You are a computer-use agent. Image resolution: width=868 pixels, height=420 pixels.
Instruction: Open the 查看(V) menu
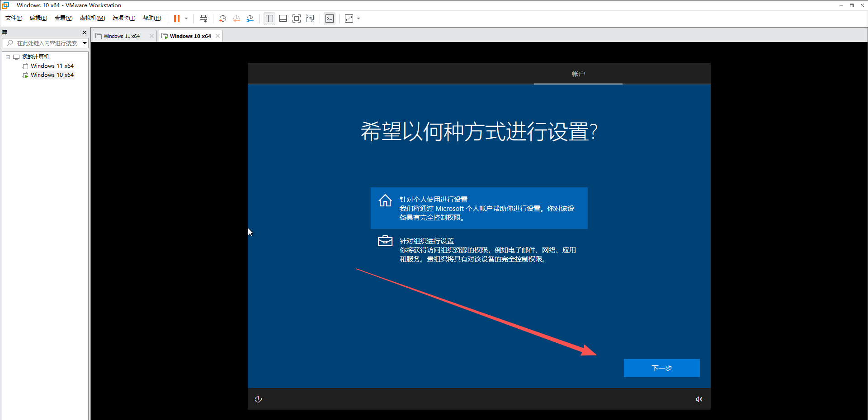coord(63,18)
